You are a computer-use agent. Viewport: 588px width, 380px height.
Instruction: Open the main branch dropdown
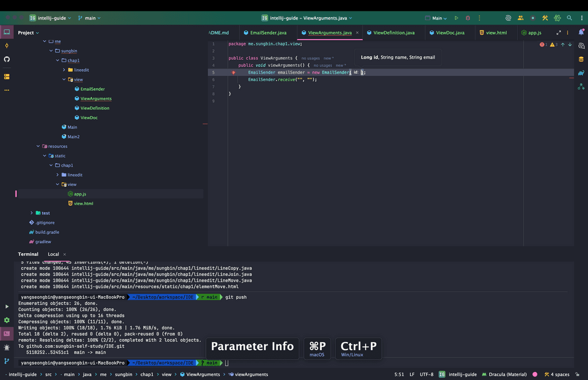tap(89, 18)
